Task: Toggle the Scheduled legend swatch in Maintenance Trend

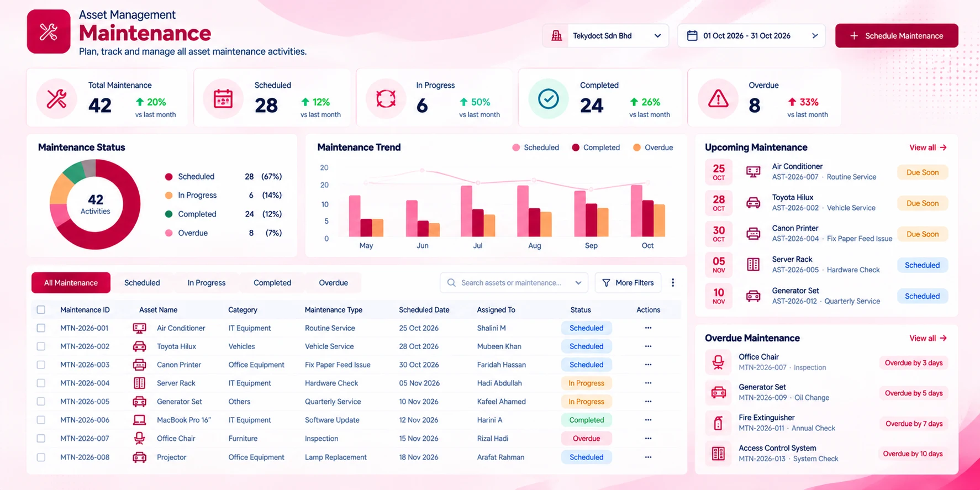Action: [516, 147]
